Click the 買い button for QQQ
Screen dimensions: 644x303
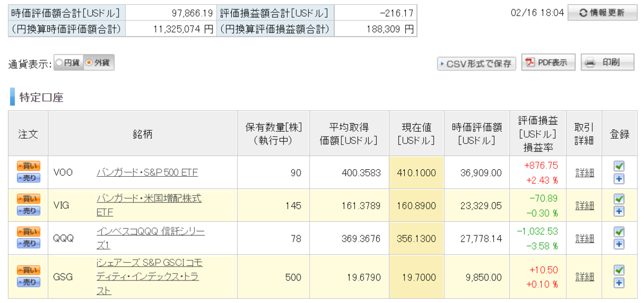pyautogui.click(x=28, y=231)
